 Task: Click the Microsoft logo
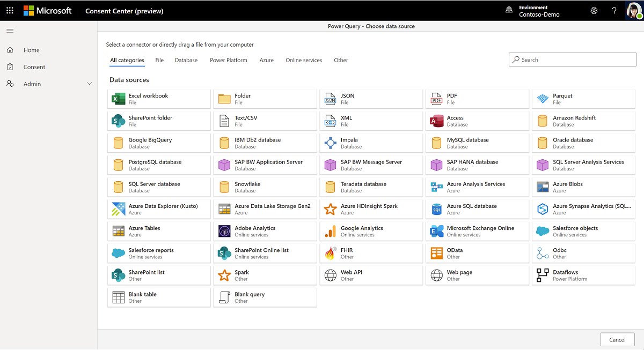[x=47, y=11]
